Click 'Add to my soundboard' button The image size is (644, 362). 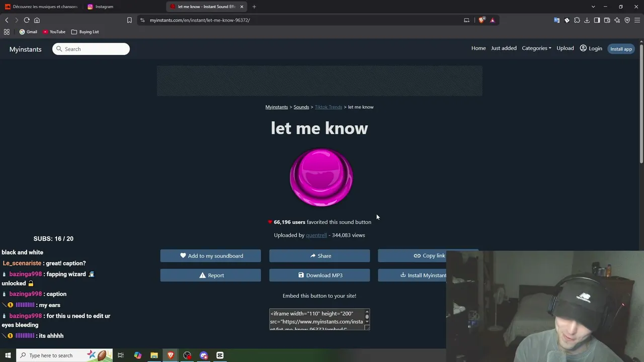[x=211, y=256]
